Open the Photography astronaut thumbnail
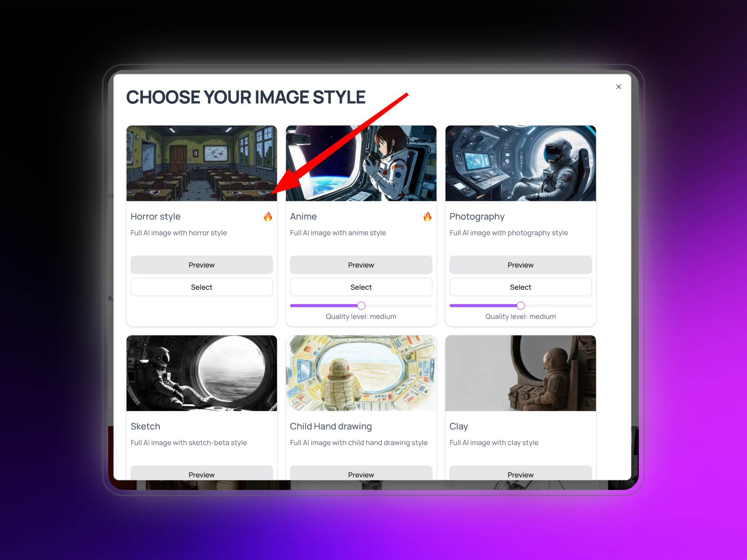747x560 pixels. pos(521,163)
